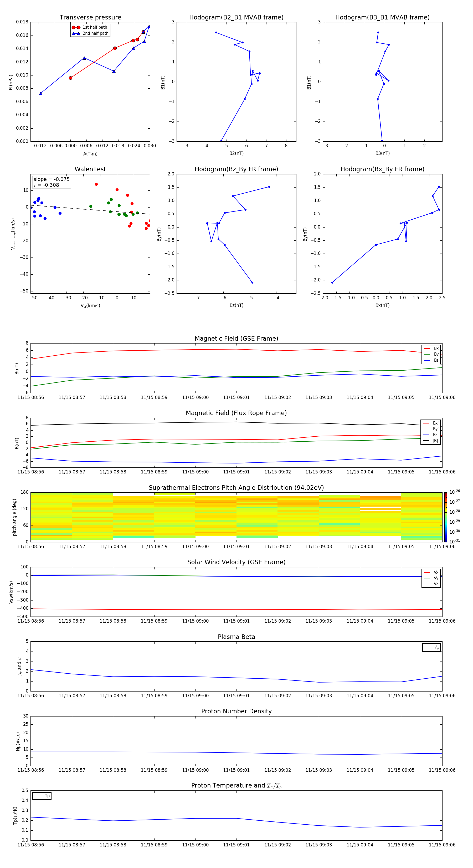Click the '1st half path' legend entry
This screenshot has width=473, height=868.
click(x=90, y=27)
